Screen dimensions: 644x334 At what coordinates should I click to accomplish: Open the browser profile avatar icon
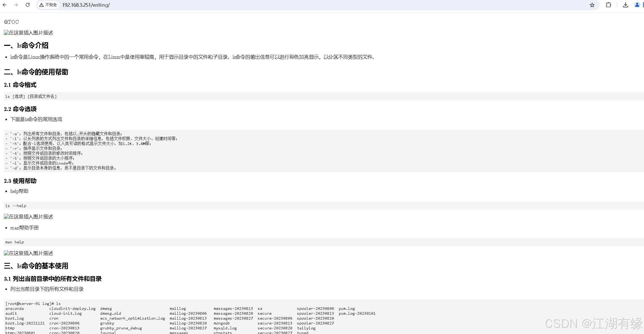[x=637, y=5]
